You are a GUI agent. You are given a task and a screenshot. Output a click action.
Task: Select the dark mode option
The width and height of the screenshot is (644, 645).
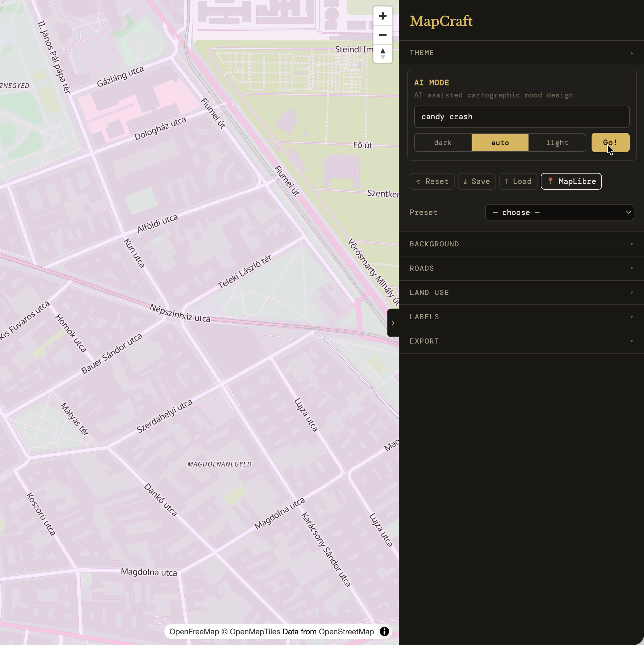click(443, 142)
